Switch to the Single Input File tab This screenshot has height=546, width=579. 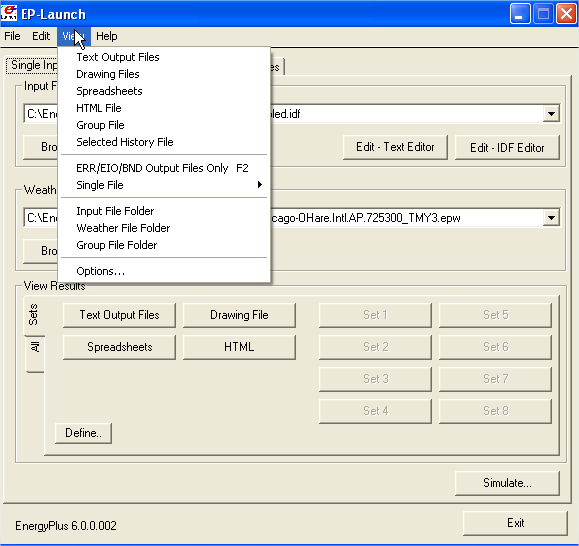32,65
